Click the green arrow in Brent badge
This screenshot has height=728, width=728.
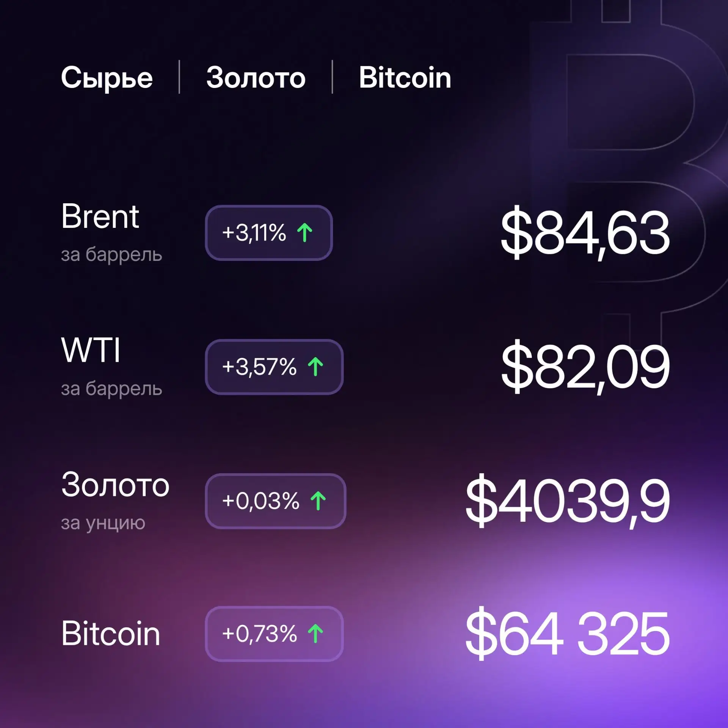pos(305,232)
